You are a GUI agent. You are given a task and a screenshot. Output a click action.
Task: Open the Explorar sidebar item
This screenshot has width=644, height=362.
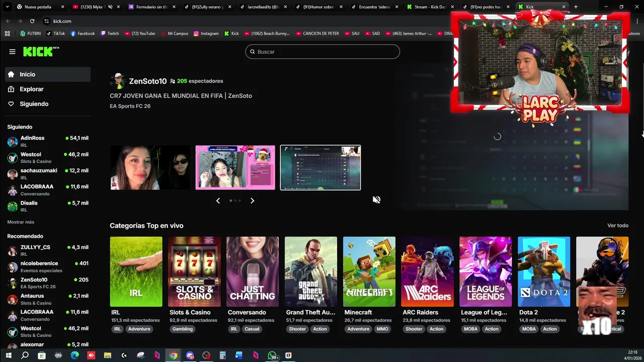pos(48,89)
